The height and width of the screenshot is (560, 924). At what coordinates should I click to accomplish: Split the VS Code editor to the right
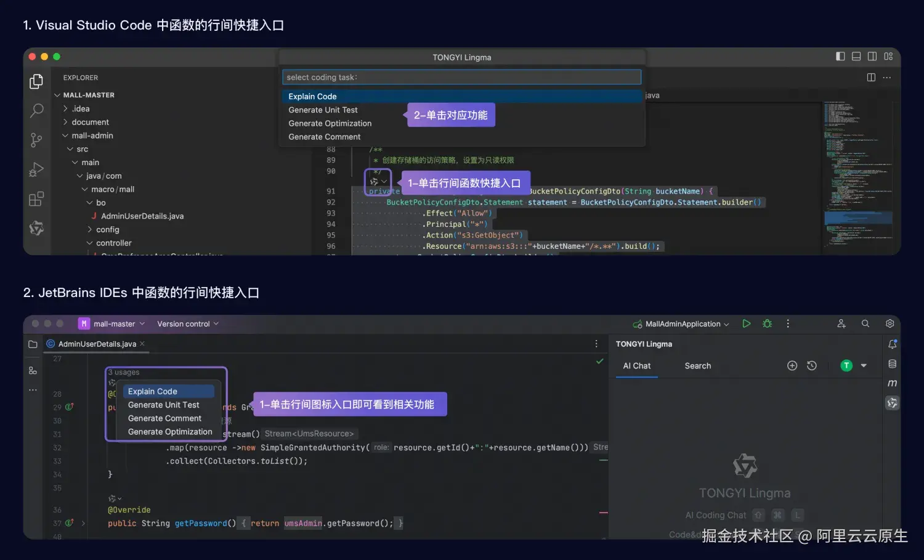coord(871,77)
